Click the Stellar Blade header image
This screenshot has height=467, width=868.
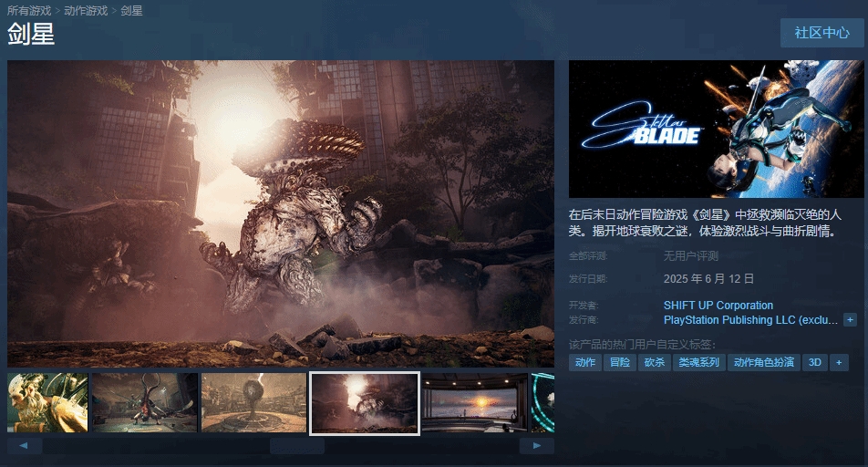coord(717,130)
